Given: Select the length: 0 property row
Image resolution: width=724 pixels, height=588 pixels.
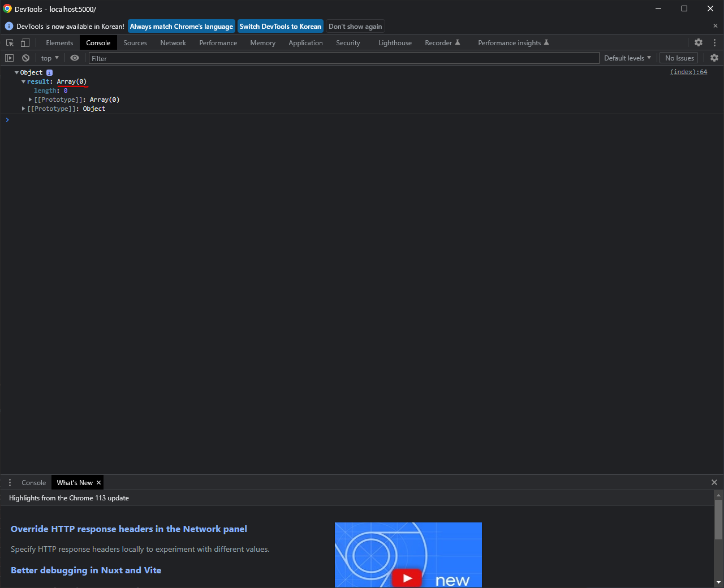Looking at the screenshot, I should 51,90.
